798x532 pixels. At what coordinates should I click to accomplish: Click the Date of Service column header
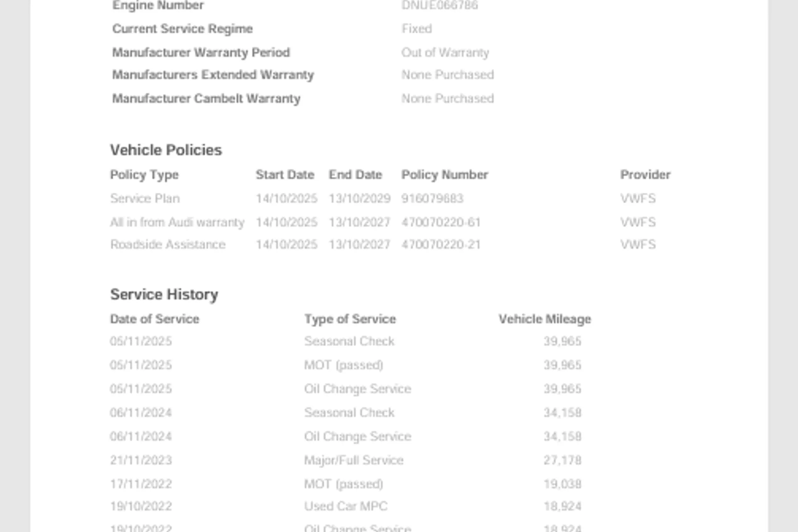tap(155, 319)
